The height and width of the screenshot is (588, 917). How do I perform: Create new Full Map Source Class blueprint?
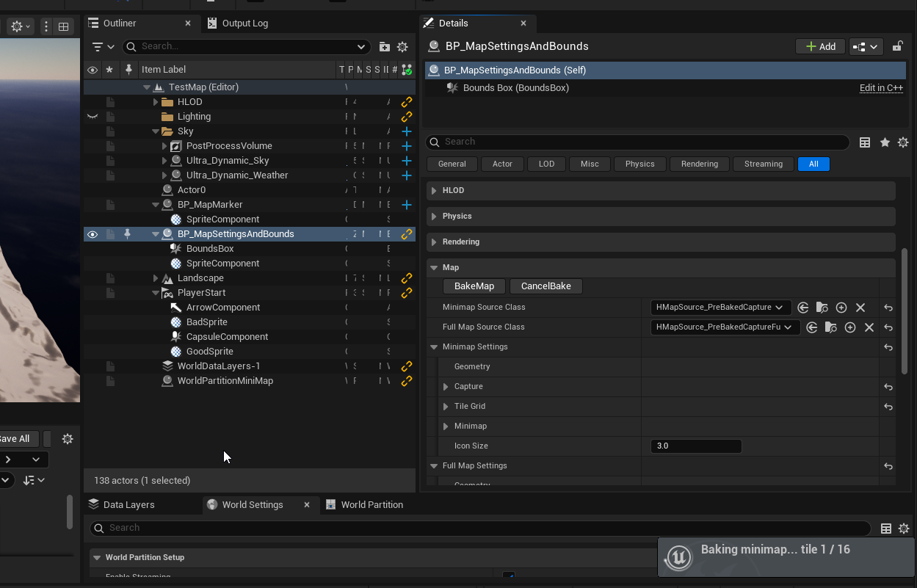[x=850, y=327]
